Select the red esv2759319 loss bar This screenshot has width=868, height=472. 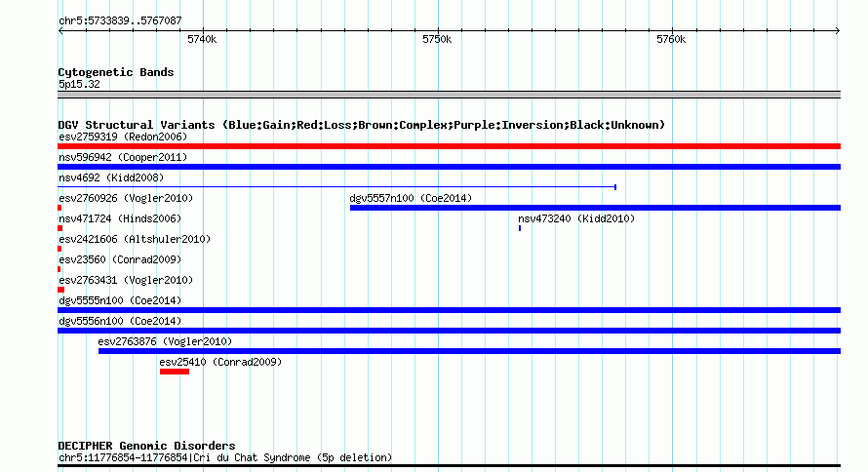449,146
